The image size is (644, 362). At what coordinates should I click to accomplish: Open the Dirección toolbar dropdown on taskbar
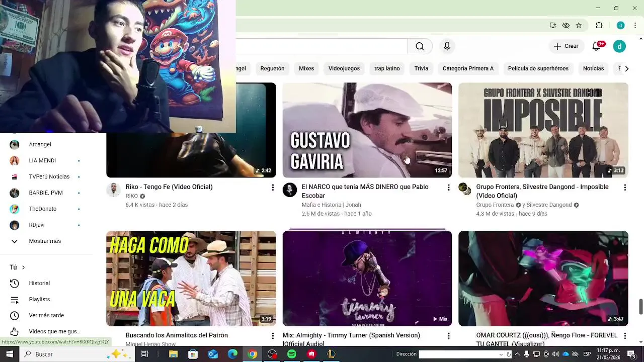(501, 354)
